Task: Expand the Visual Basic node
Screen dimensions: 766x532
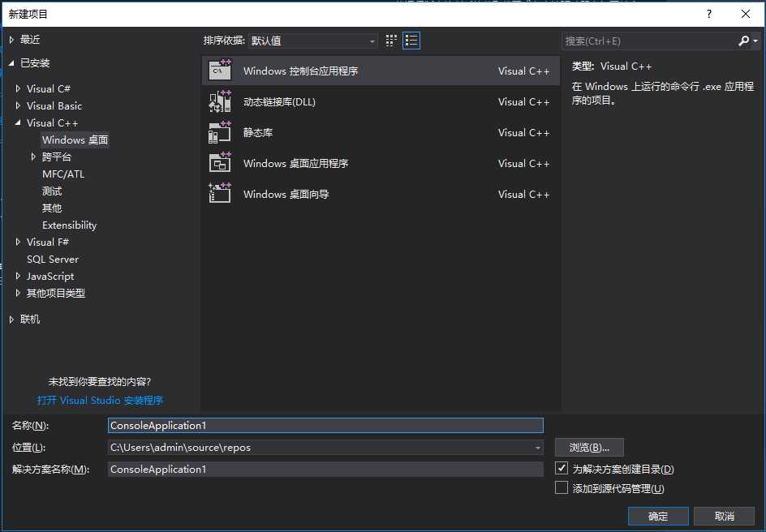Action: click(x=18, y=105)
